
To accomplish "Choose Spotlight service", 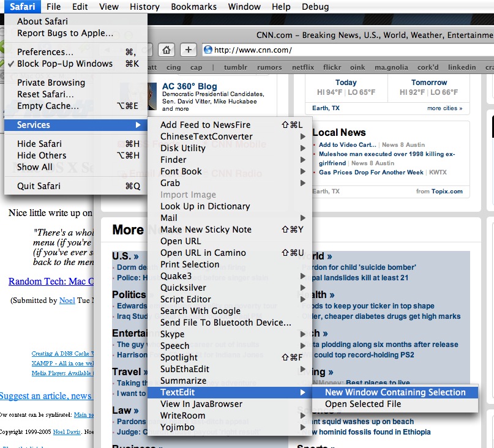I will coord(230,357).
